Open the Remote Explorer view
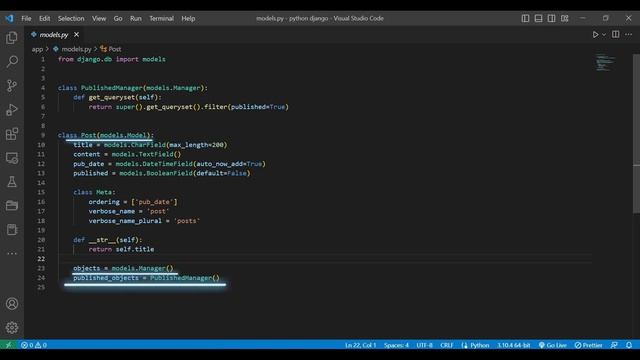The width and height of the screenshot is (640, 360). (12, 158)
